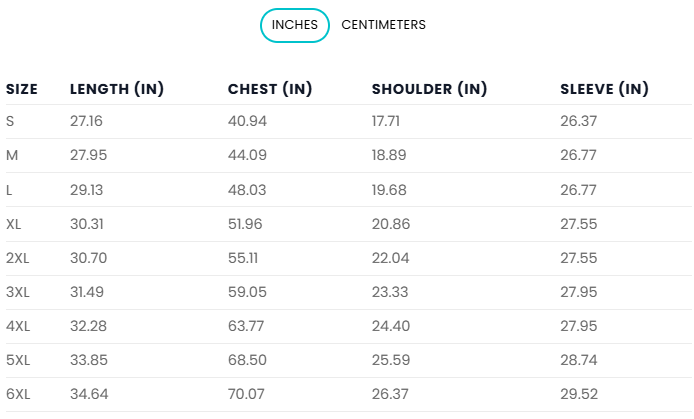
Task: Click the SLEEVE (IN) column header
Action: pos(605,89)
